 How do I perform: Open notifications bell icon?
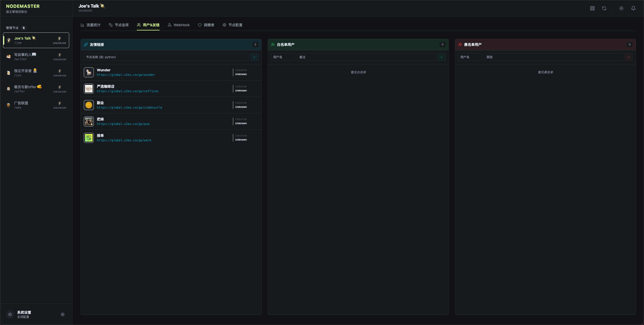click(633, 8)
